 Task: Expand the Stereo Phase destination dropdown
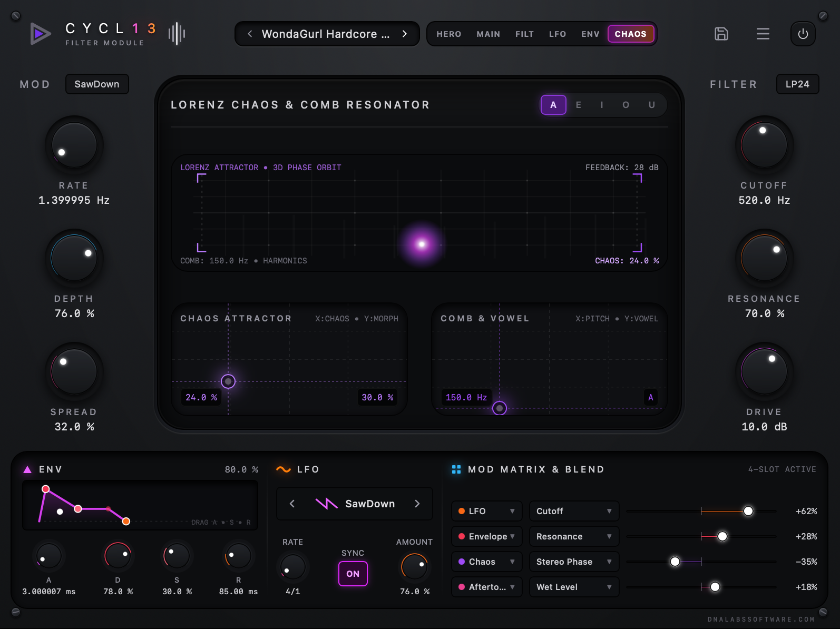[574, 562]
